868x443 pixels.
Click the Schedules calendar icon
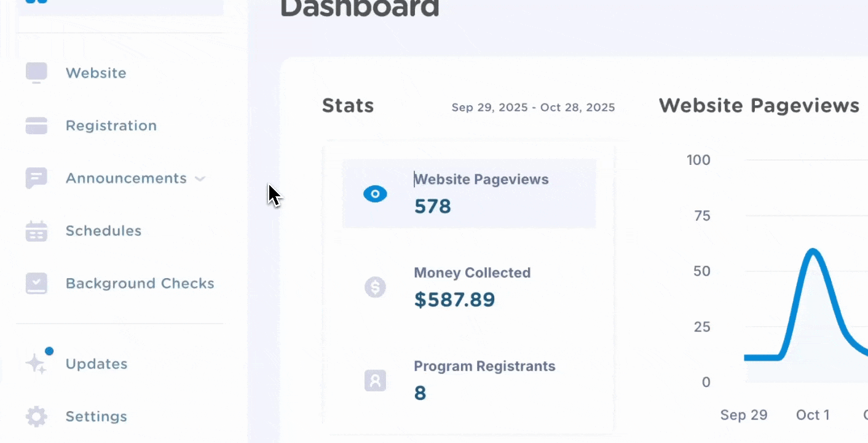click(x=36, y=231)
